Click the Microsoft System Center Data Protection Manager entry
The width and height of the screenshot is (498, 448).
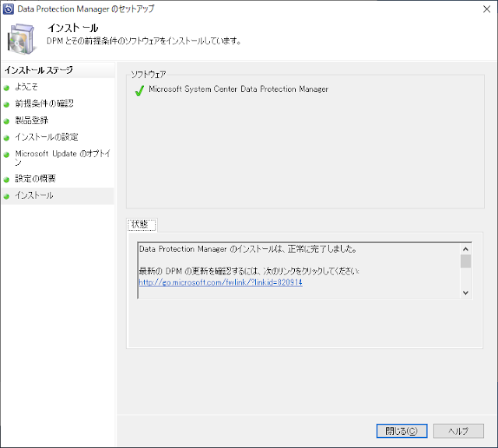coord(239,89)
